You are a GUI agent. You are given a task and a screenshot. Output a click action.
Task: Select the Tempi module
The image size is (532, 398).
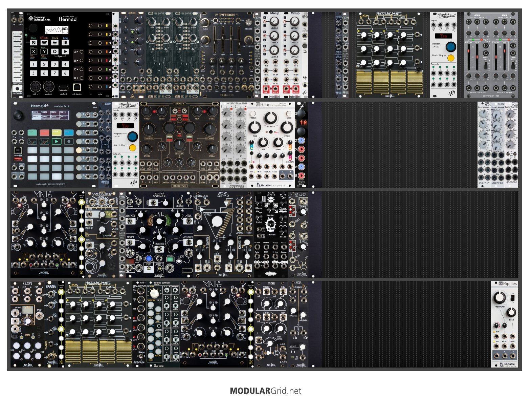(x=27, y=324)
